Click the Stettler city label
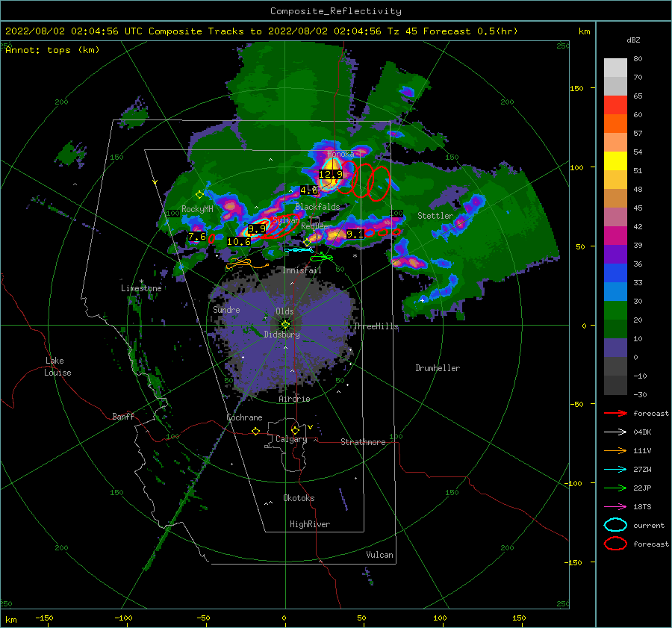The width and height of the screenshot is (672, 628). click(435, 216)
